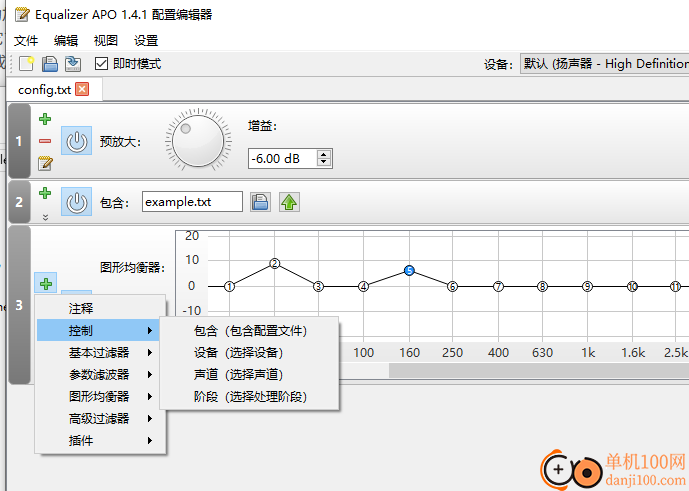
Task: Click the green plus in row 3
Action: click(46, 284)
